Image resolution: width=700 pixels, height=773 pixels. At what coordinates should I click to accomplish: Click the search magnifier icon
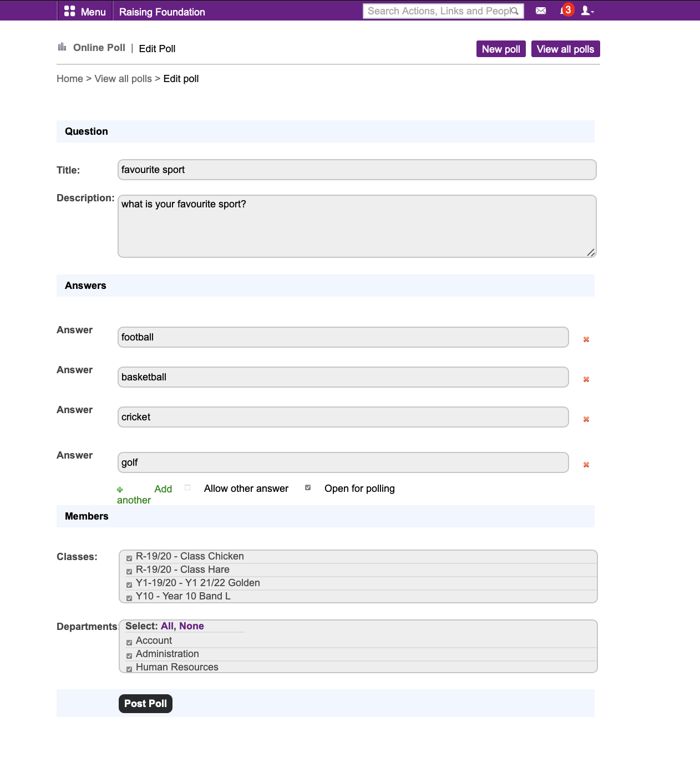point(515,11)
